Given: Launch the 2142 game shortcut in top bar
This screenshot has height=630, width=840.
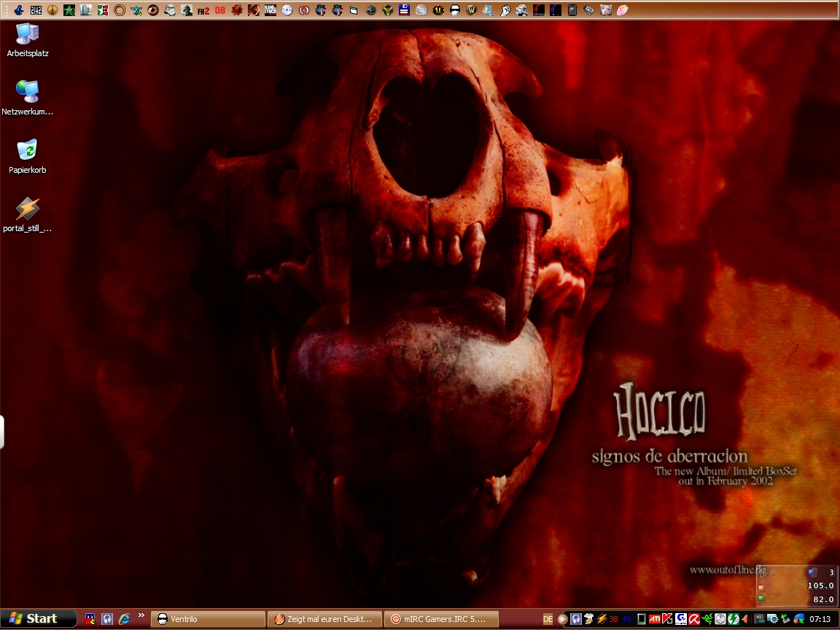Looking at the screenshot, I should 36,10.
